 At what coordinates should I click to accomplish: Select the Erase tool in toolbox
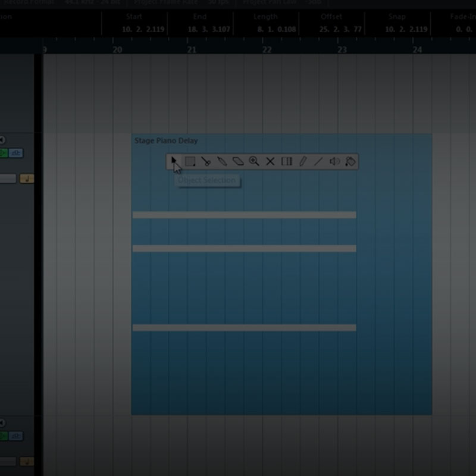pyautogui.click(x=238, y=161)
